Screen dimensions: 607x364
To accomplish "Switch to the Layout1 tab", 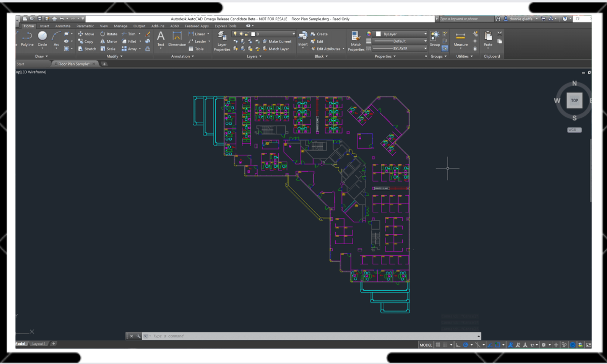I will (x=38, y=344).
